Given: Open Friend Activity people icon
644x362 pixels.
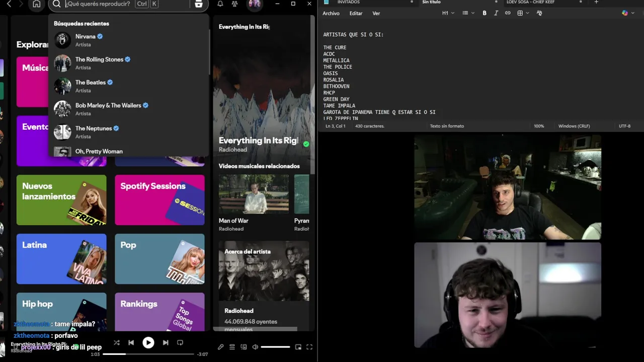Looking at the screenshot, I should (x=234, y=4).
